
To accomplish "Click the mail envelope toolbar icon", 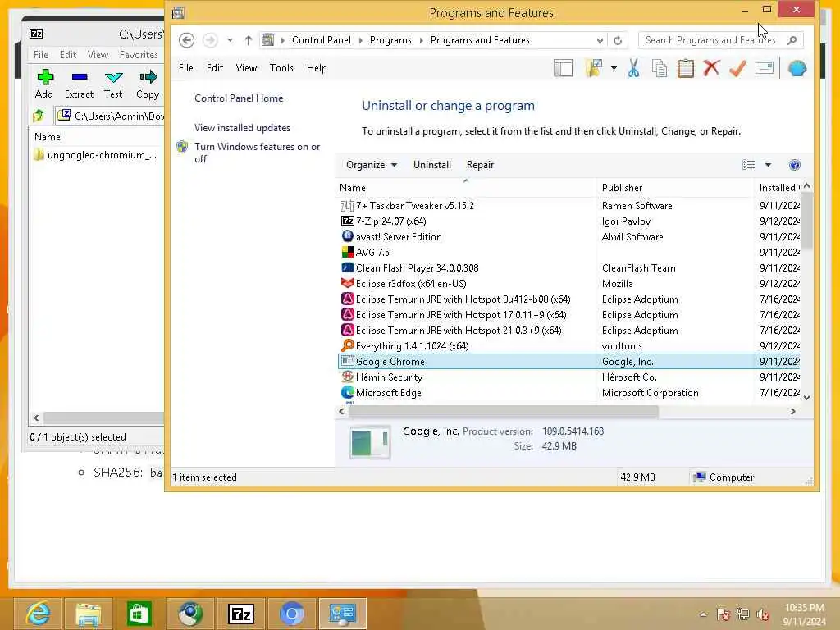I will 765,69.
